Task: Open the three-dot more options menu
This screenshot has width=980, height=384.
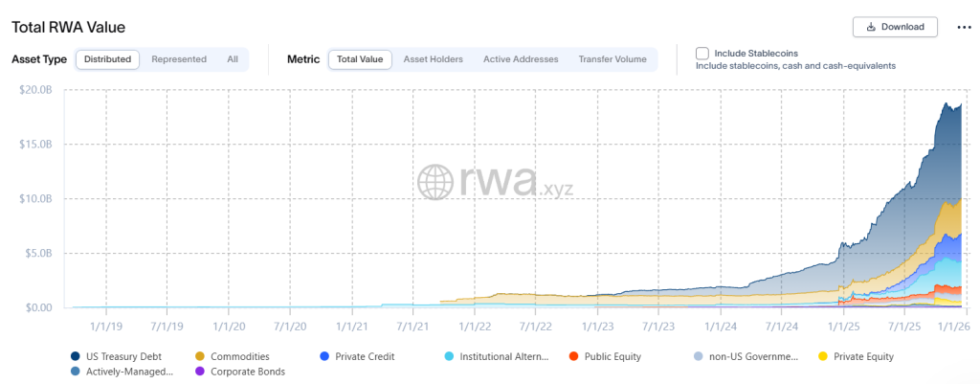Action: click(x=964, y=27)
